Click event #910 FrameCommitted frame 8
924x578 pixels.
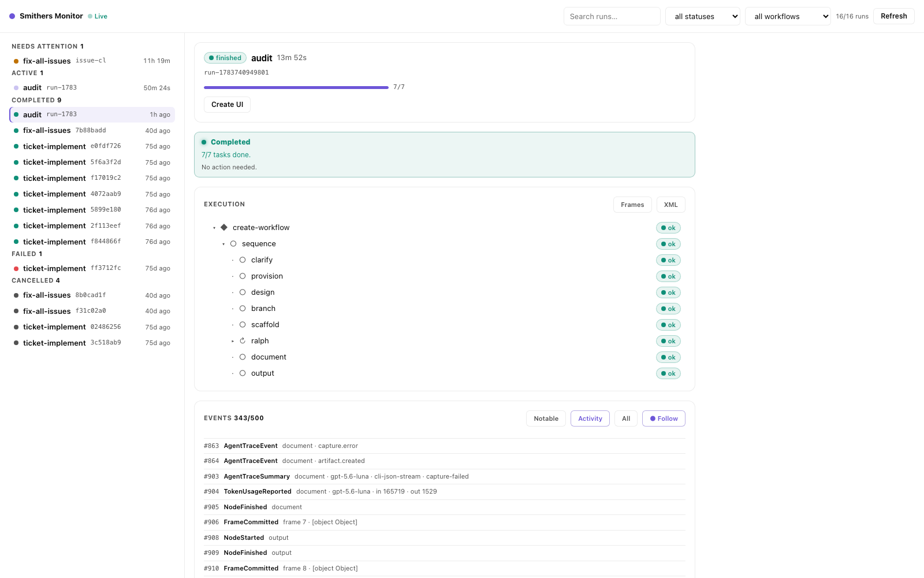pyautogui.click(x=445, y=568)
